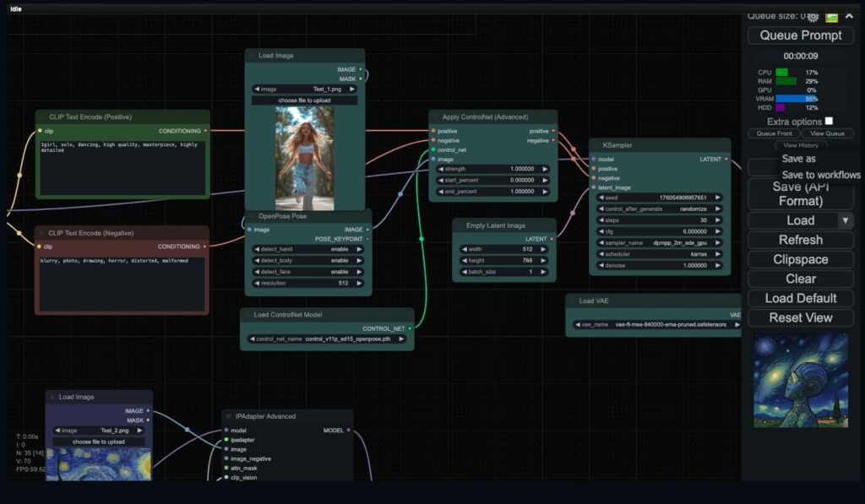Choose Save to workflows from the popup menu
865x504 pixels.
pos(821,175)
